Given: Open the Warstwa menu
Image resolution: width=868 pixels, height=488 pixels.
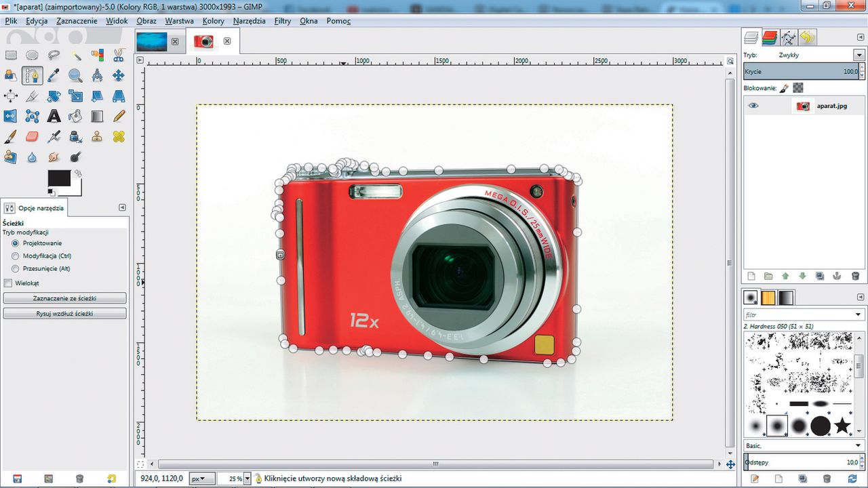Looking at the screenshot, I should click(179, 21).
